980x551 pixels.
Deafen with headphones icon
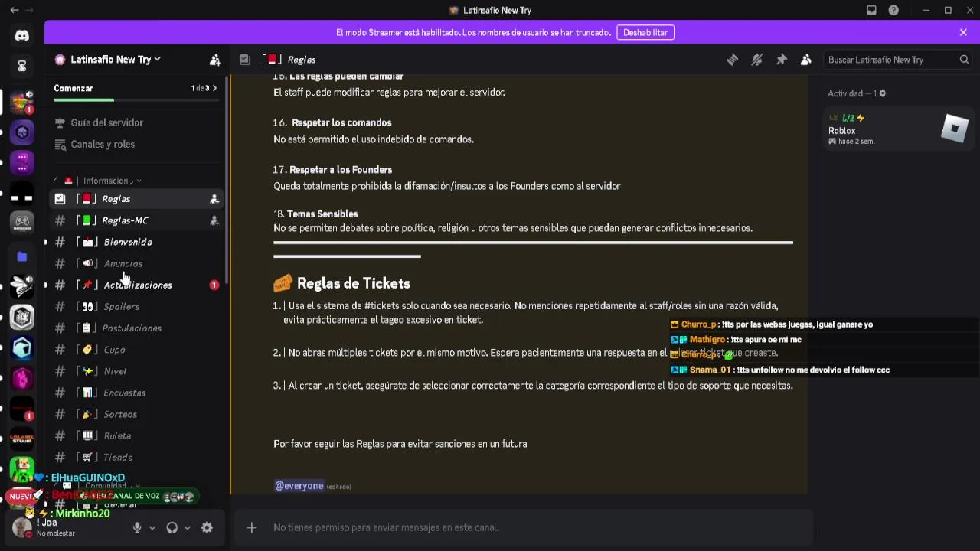(172, 527)
